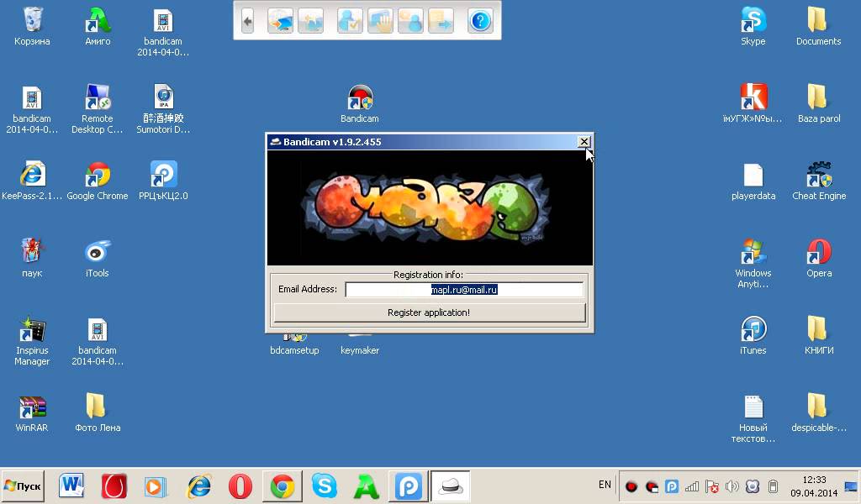Open the green Амиго taskbar icon
The height and width of the screenshot is (504, 861).
[367, 486]
